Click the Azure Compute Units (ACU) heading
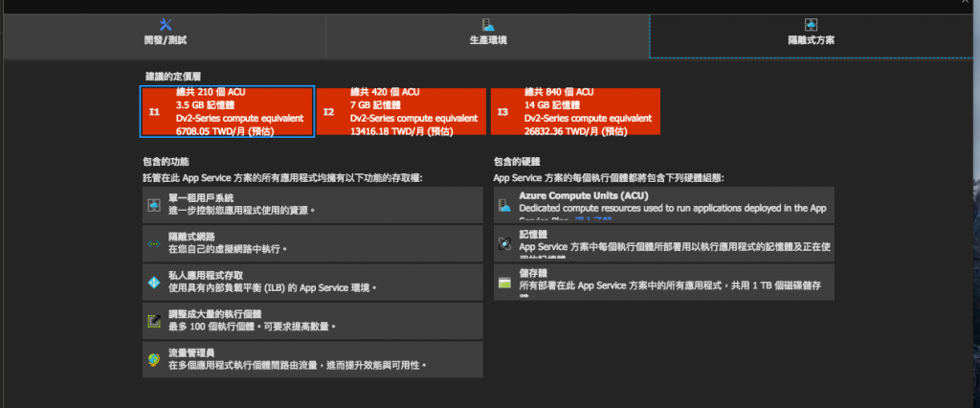Screen dimensions: 980x408 [x=584, y=195]
